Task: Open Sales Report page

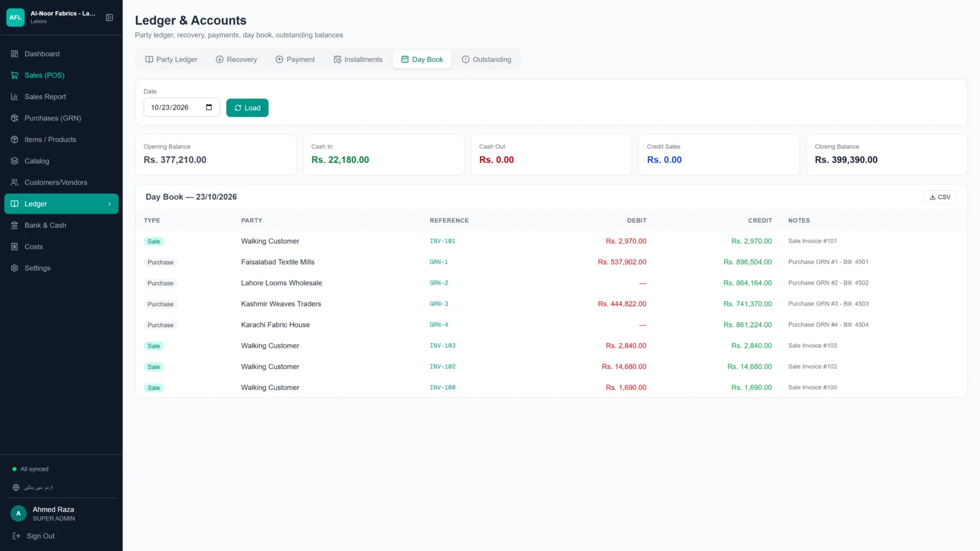Action: (61, 97)
